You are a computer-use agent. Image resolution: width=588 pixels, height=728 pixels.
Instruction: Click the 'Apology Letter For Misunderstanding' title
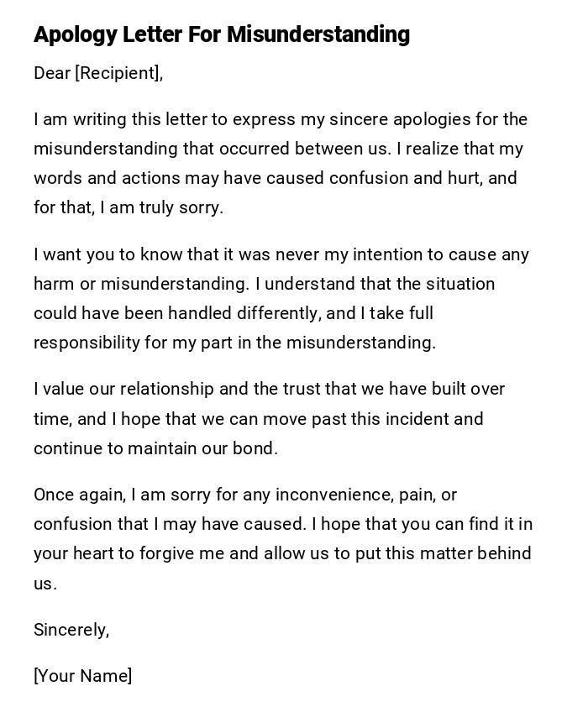222,34
